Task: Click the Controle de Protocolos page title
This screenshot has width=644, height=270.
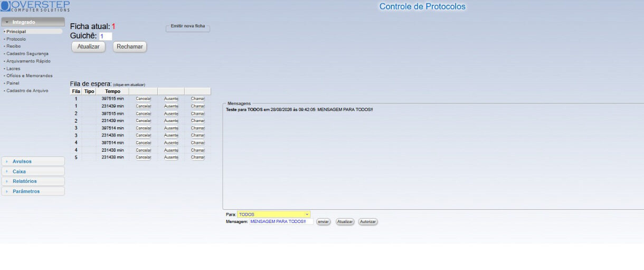Action: pyautogui.click(x=422, y=6)
